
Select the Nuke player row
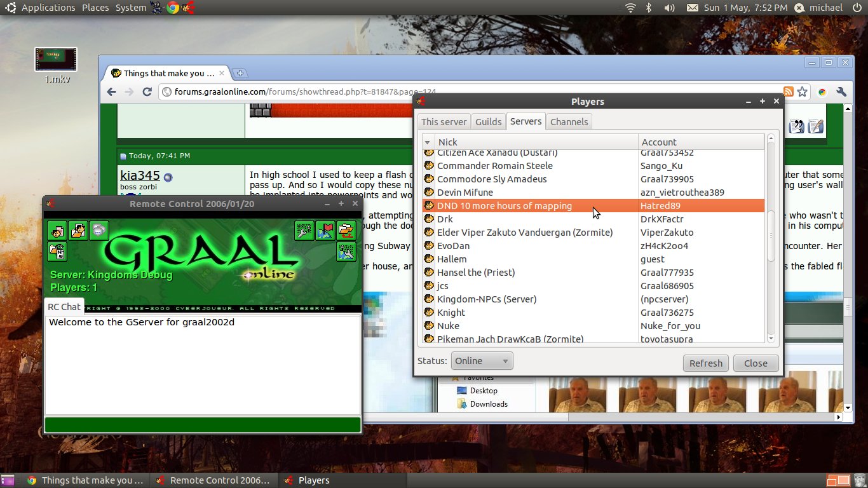[593, 326]
